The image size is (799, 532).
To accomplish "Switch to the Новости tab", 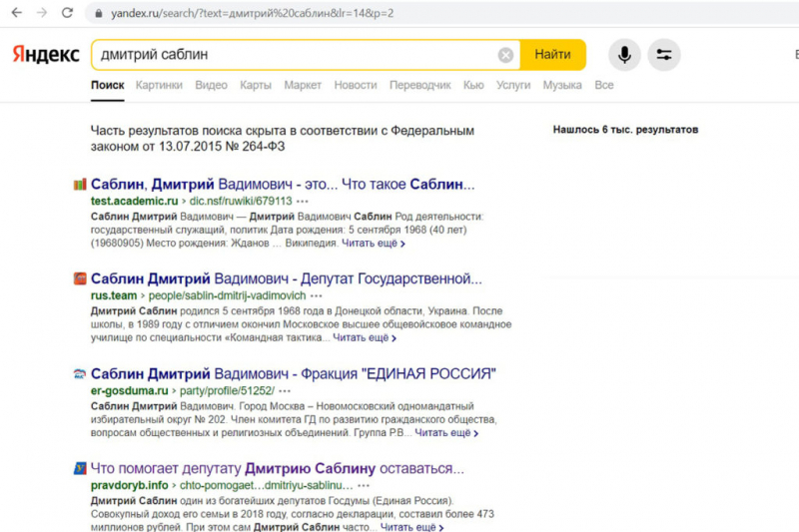I will click(x=356, y=86).
